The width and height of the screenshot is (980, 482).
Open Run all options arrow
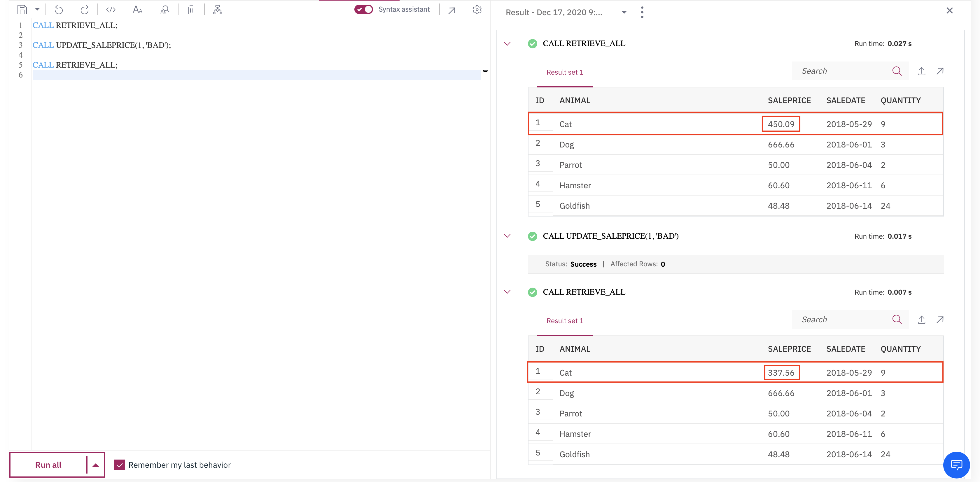(x=95, y=465)
